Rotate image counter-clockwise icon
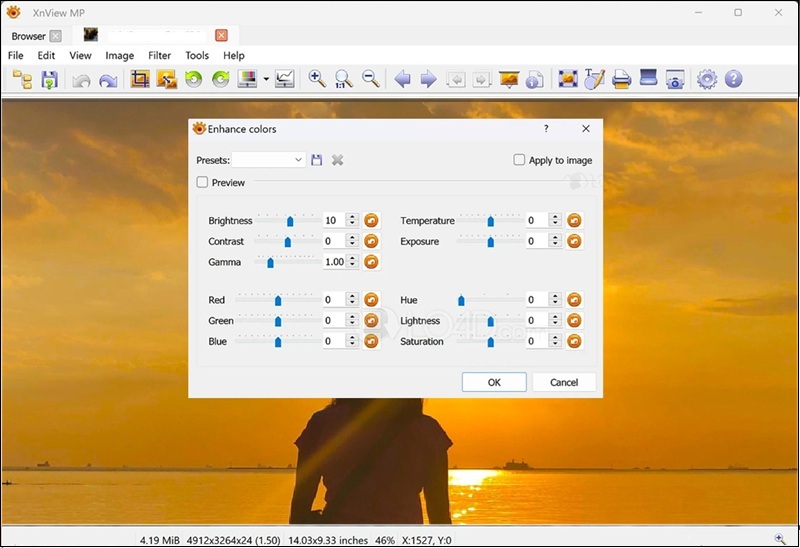 (x=193, y=79)
